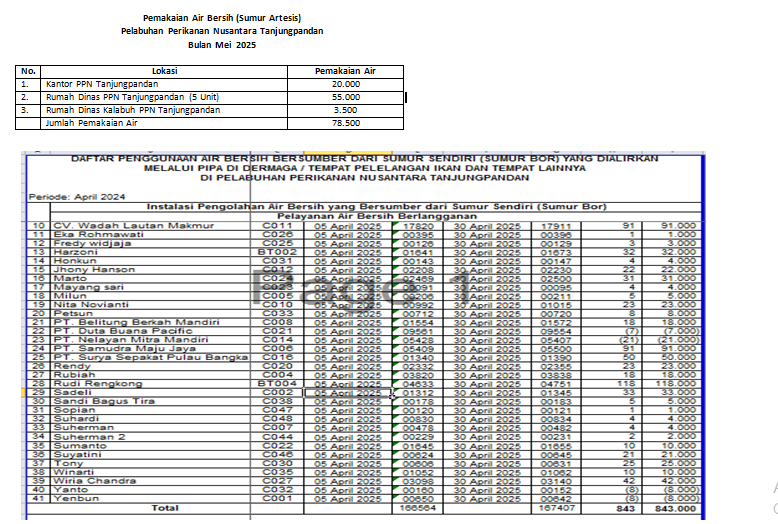
Task: Select 'PT. Belitung Berkah Mandiri' name cell
Action: pyautogui.click(x=151, y=323)
